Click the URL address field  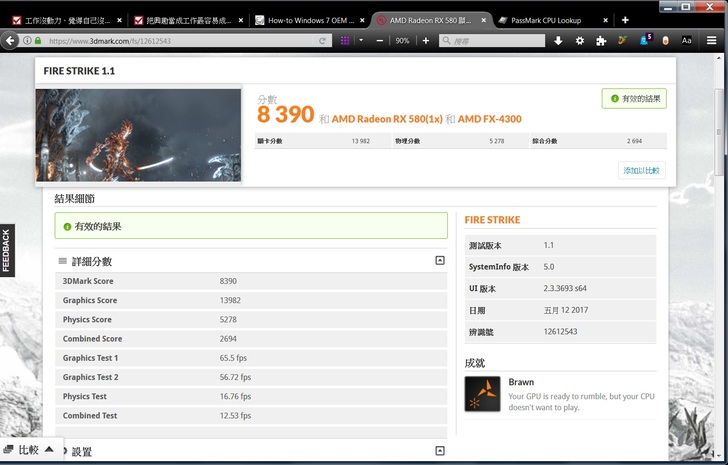pos(179,41)
